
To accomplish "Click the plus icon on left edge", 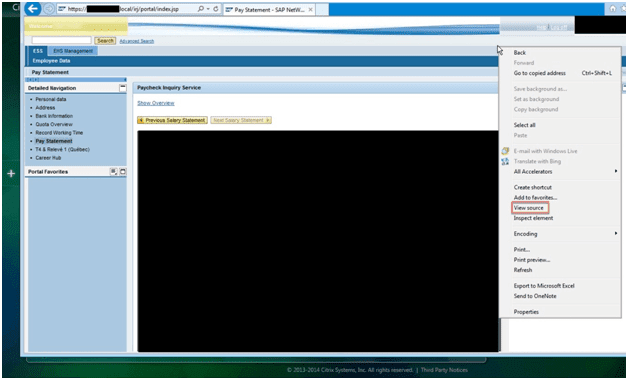I will point(11,173).
